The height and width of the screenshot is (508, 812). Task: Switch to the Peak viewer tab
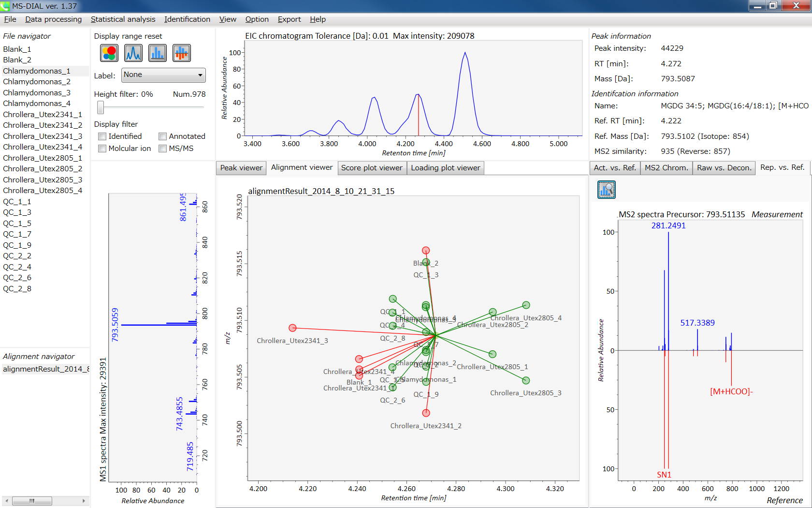(241, 168)
